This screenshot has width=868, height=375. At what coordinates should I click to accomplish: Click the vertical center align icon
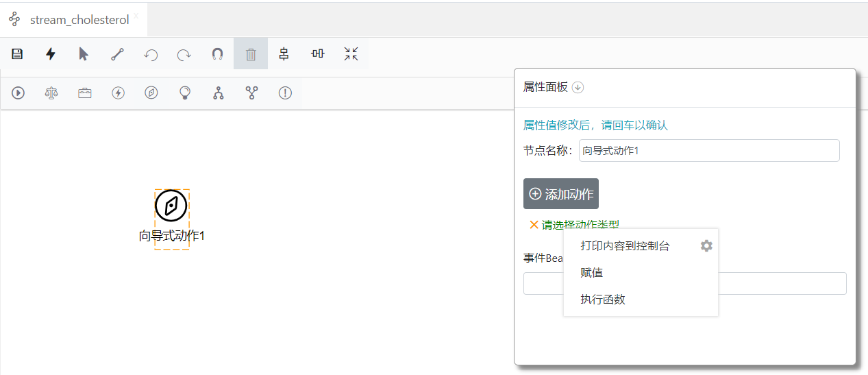point(284,54)
